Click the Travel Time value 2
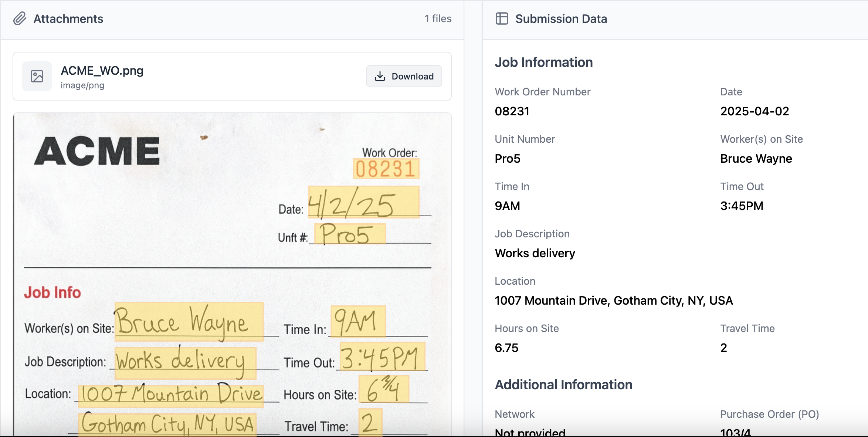The width and height of the screenshot is (868, 437). click(x=723, y=348)
